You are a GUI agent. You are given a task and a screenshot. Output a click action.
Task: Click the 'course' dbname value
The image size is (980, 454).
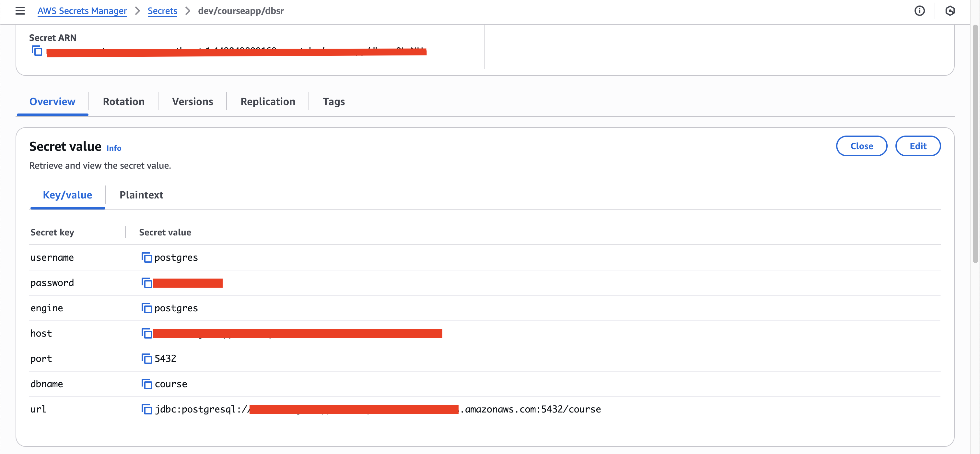(x=171, y=384)
